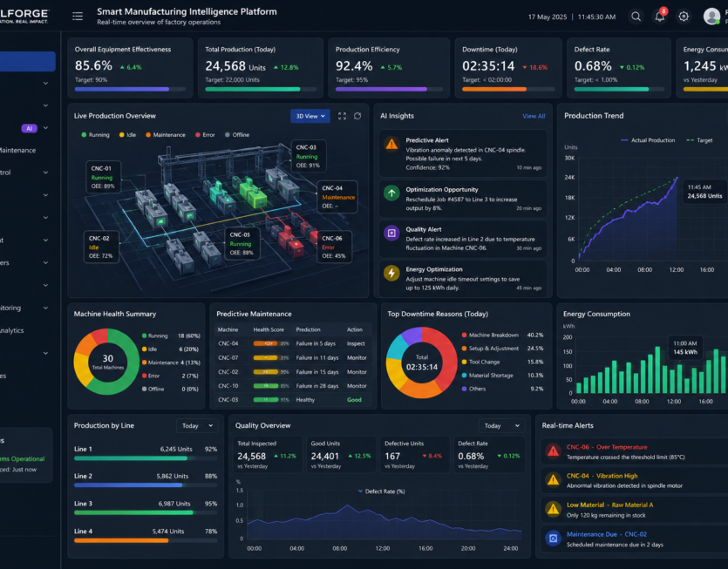
Task: Click the Health Score column header
Action: [x=269, y=329]
